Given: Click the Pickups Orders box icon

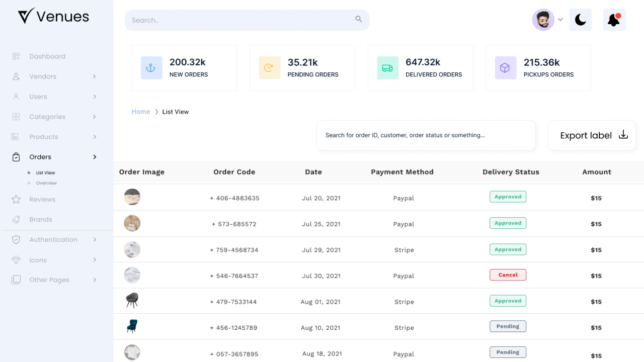Looking at the screenshot, I should coord(505,68).
